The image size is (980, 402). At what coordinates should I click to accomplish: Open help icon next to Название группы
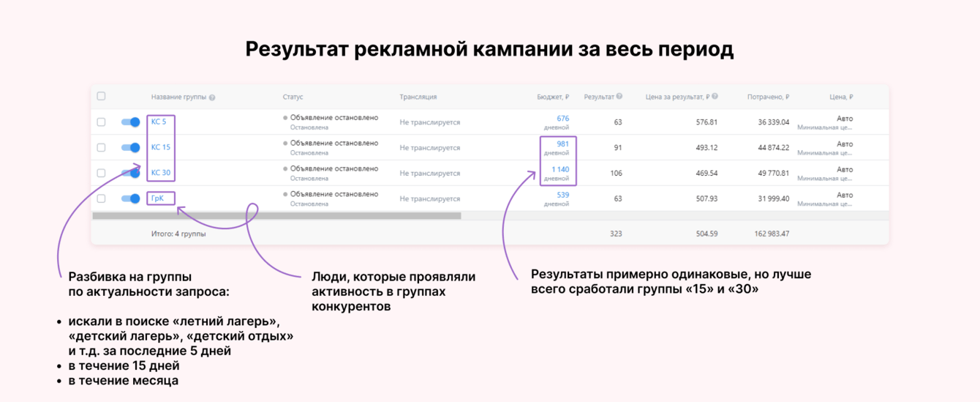point(212,97)
